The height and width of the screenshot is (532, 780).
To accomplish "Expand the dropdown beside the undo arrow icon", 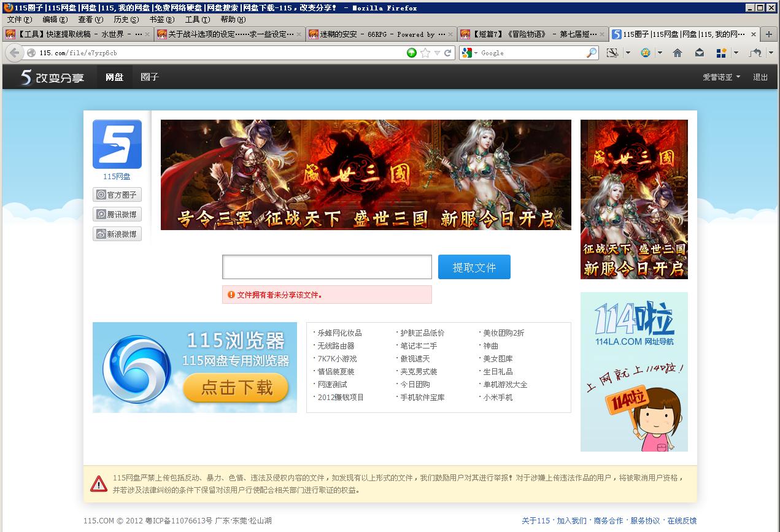I will [771, 53].
